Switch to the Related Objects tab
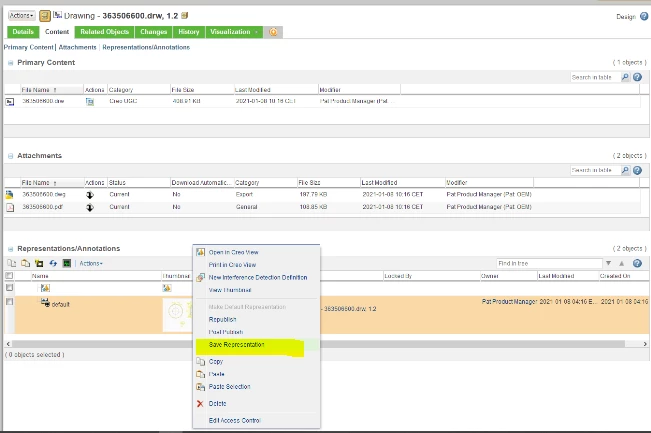This screenshot has height=433, width=651. coord(105,32)
